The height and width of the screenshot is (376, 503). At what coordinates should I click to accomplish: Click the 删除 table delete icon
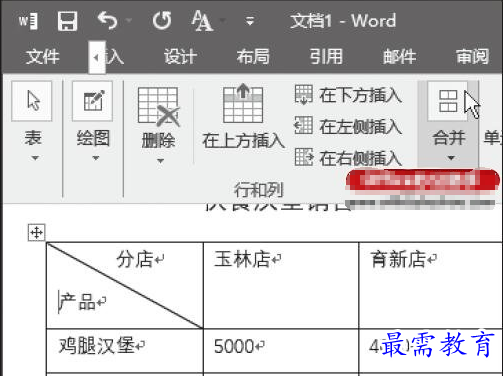159,106
